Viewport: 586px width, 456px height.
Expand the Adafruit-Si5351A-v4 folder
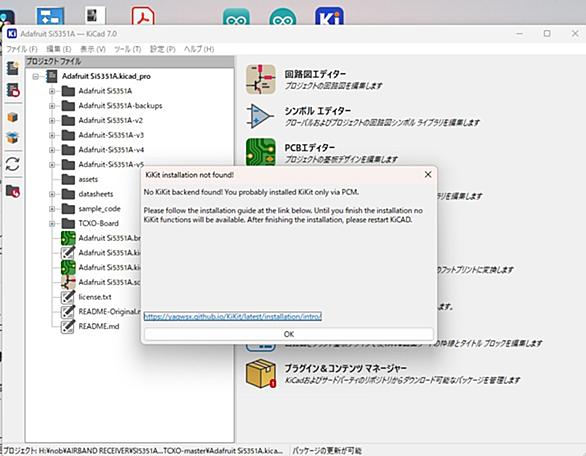(x=52, y=150)
